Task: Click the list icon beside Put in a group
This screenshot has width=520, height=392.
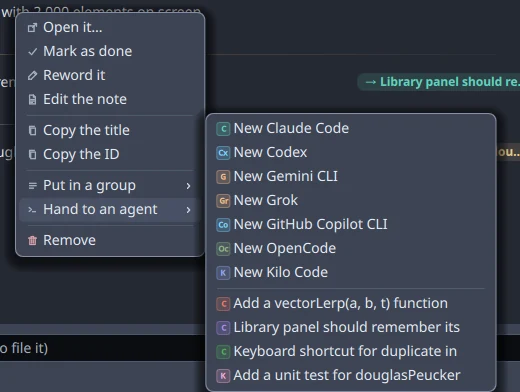Action: pyautogui.click(x=32, y=186)
